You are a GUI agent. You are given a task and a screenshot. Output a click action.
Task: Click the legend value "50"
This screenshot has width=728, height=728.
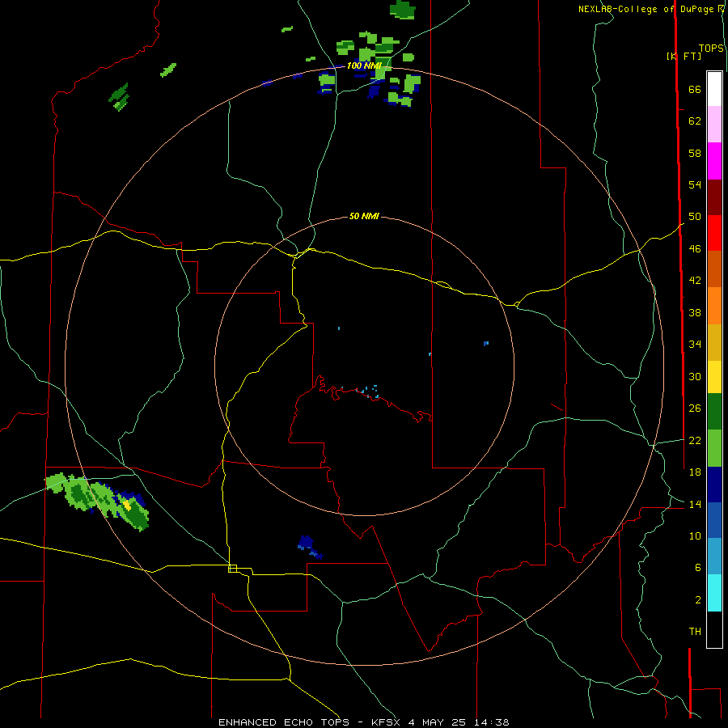(x=695, y=216)
